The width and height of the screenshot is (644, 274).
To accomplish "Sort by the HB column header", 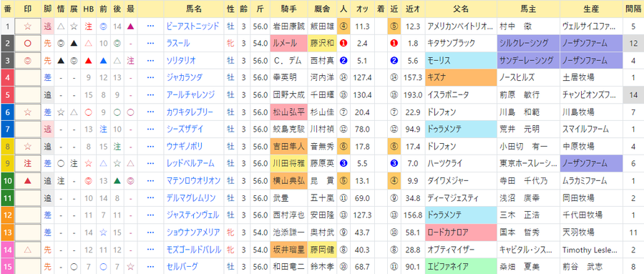I will (x=88, y=9).
